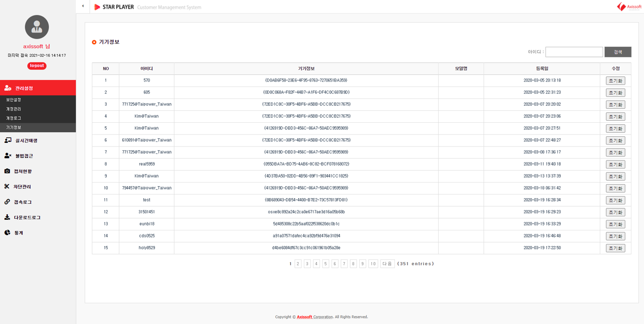Click the Axissoft logo in header
644x324 pixels.
[x=629, y=7]
